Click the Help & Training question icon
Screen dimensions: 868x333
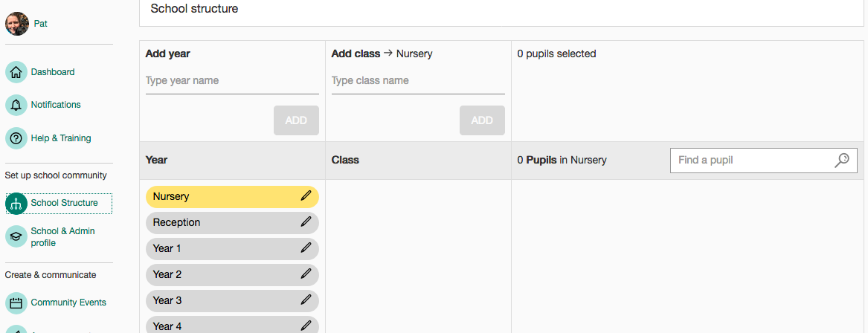click(x=16, y=138)
